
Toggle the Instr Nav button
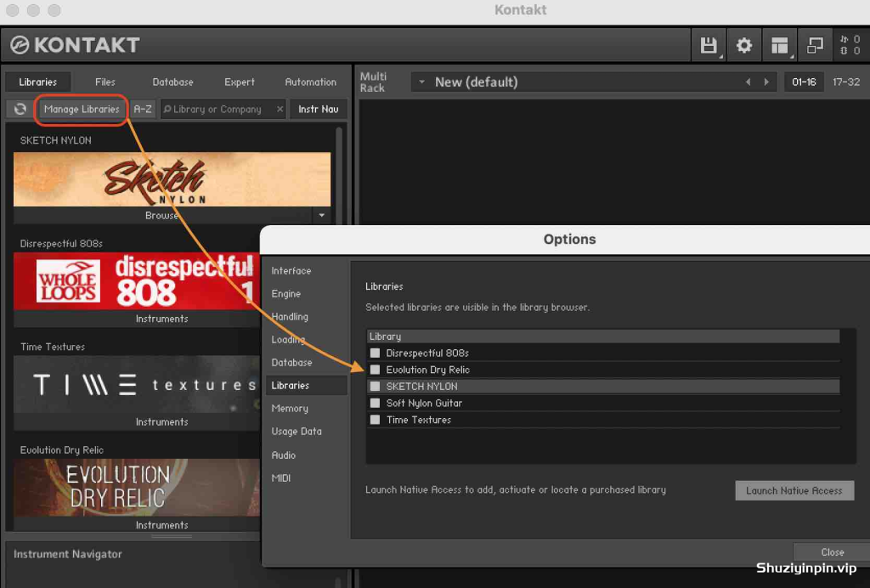(318, 109)
